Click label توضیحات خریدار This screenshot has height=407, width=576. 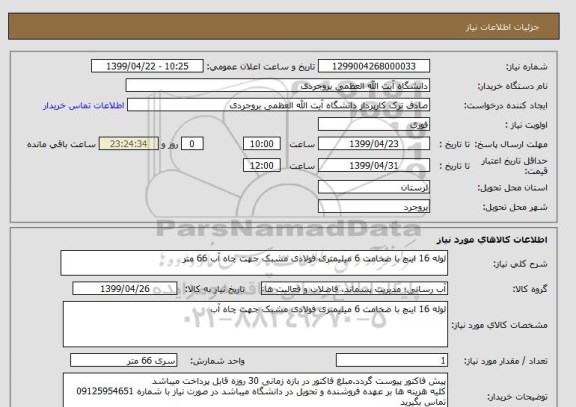coord(518,397)
